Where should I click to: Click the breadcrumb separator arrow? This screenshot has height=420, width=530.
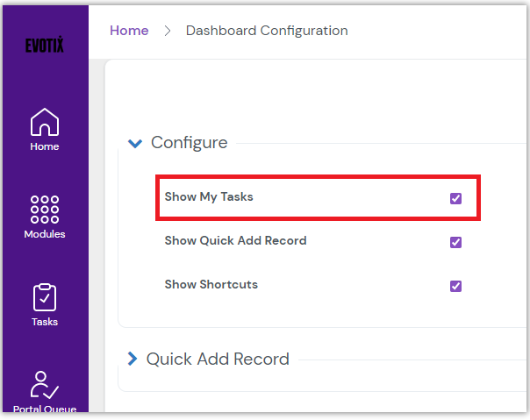[167, 31]
